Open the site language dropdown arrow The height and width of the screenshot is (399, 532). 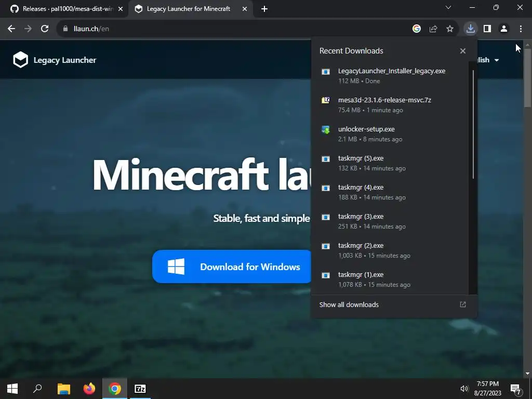click(497, 60)
